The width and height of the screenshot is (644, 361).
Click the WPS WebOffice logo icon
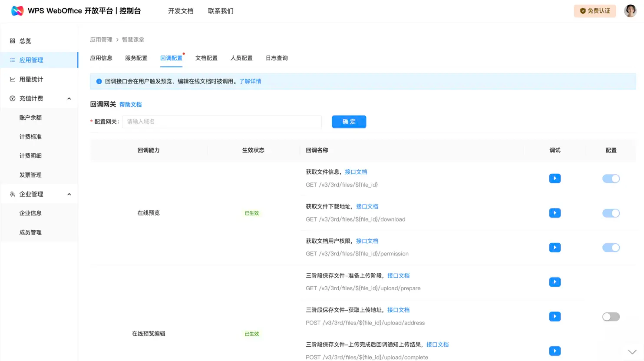(17, 11)
